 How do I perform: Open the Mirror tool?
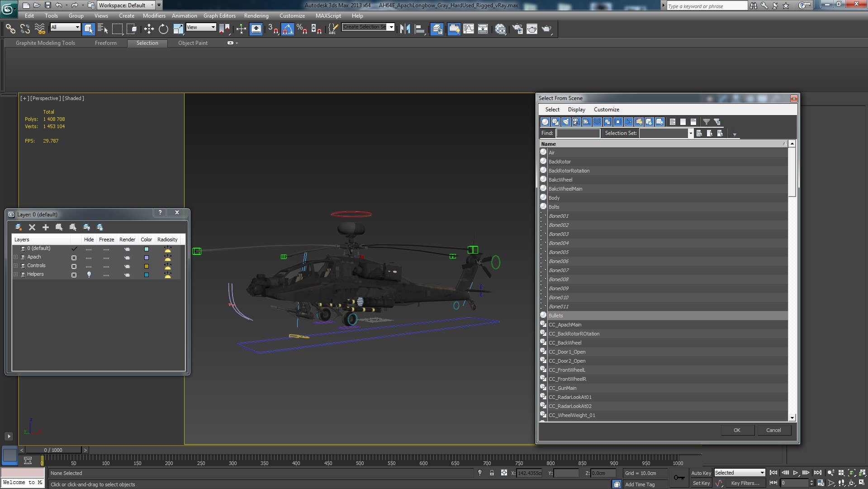coord(405,29)
